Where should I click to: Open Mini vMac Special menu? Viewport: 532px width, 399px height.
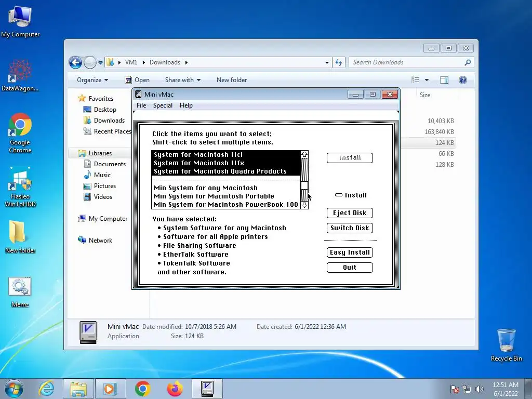(163, 105)
